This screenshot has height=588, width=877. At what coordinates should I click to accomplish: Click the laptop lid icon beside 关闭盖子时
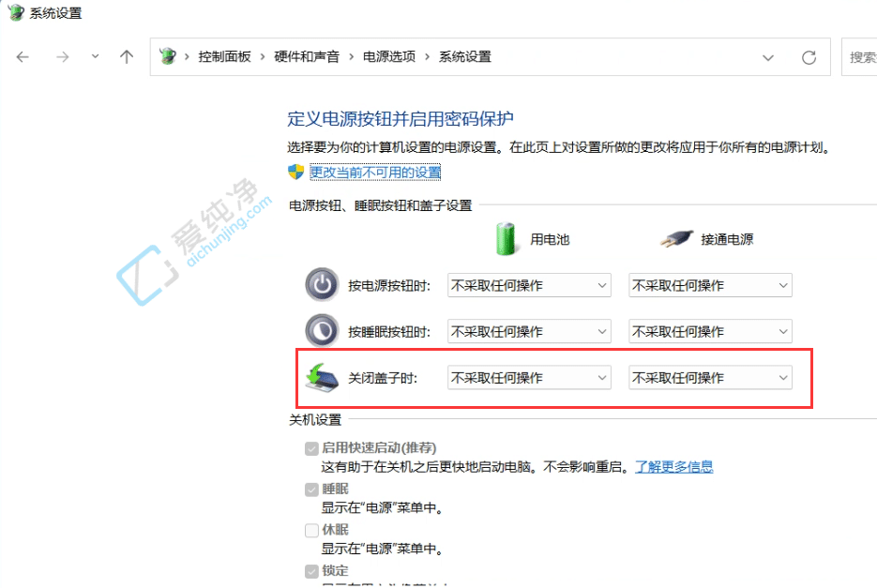pos(322,377)
